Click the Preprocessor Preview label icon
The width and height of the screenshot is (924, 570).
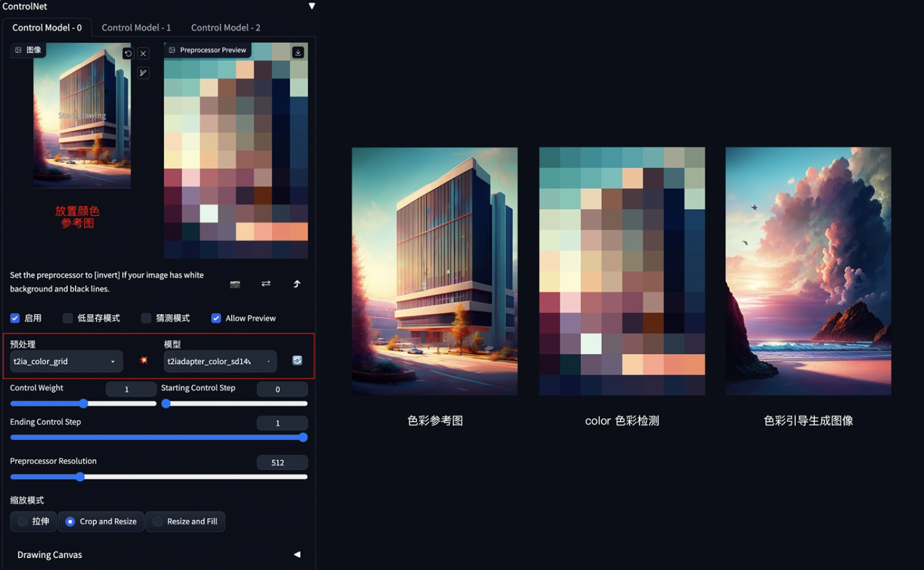click(x=172, y=50)
